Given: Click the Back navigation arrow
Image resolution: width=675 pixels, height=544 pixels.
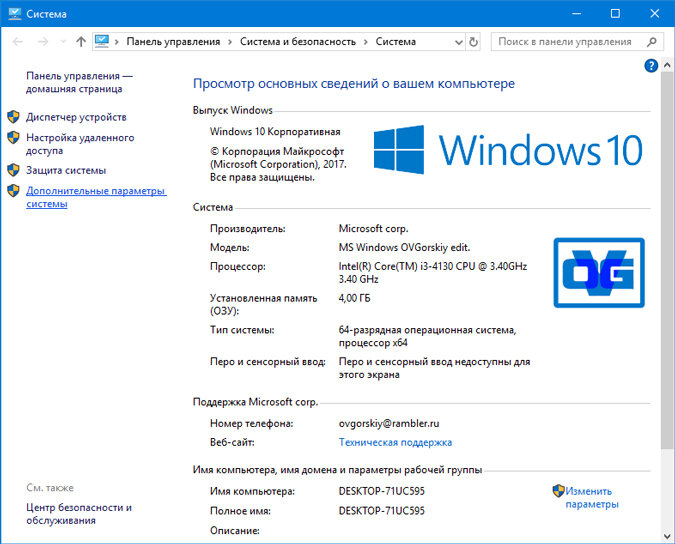Looking at the screenshot, I should coord(18,42).
